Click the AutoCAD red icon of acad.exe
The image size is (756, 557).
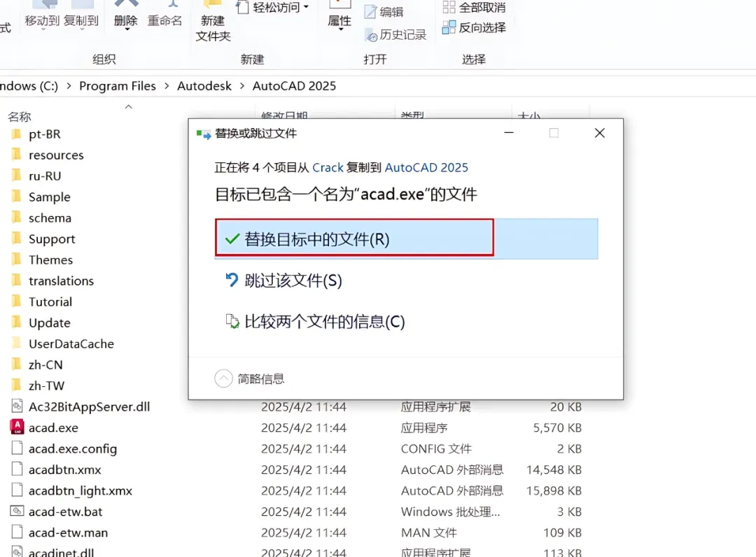(17, 427)
